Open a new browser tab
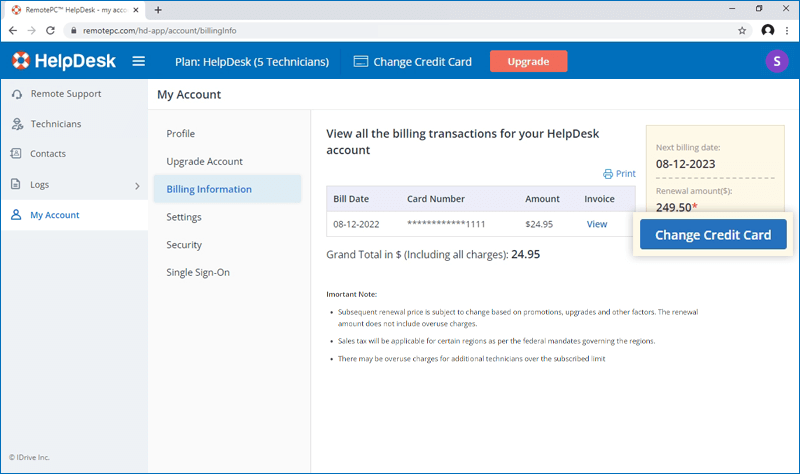The image size is (800, 474). [x=158, y=10]
